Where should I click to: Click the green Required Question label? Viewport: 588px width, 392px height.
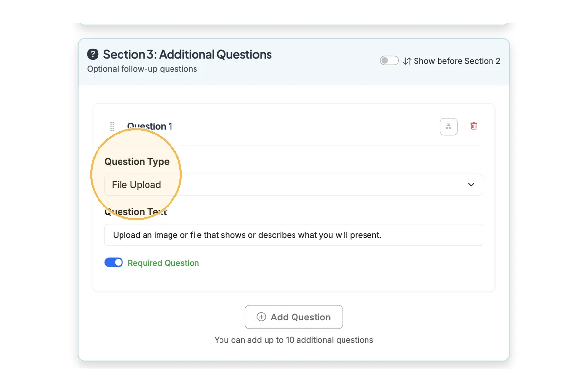[163, 263]
